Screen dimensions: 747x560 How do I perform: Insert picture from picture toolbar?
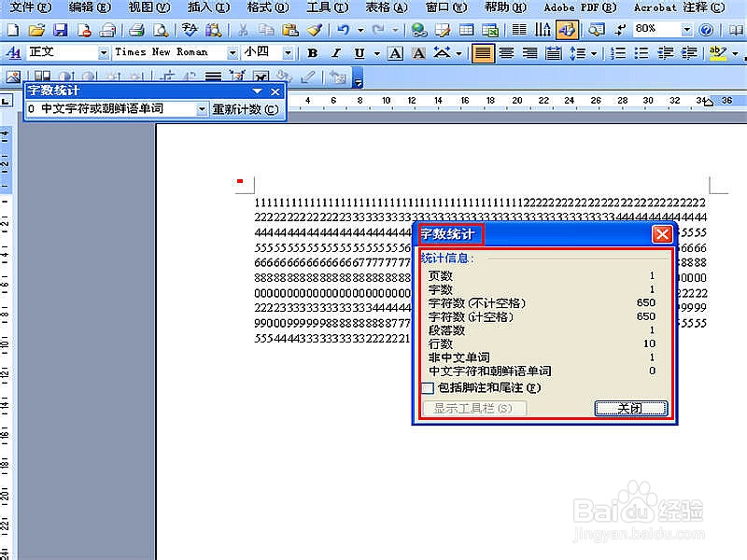click(13, 77)
